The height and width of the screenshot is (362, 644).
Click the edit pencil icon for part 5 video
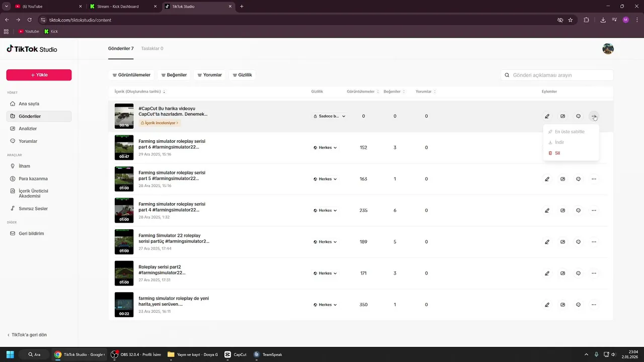pyautogui.click(x=547, y=179)
